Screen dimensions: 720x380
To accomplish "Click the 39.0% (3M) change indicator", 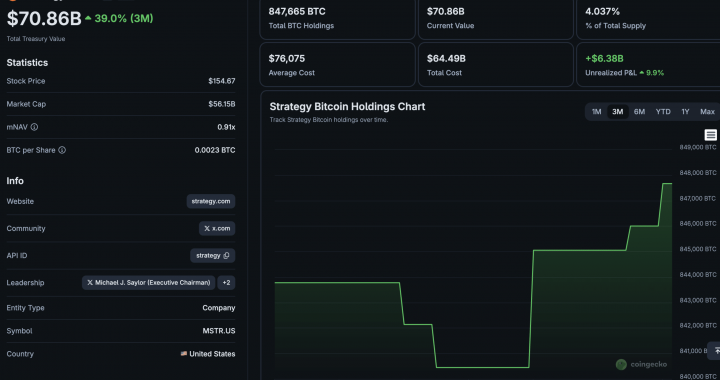I will [x=119, y=18].
